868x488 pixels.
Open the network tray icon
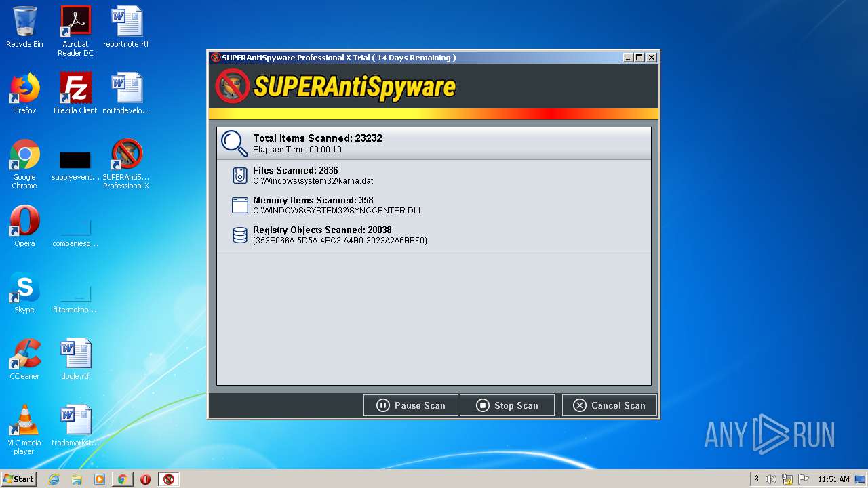tap(787, 479)
